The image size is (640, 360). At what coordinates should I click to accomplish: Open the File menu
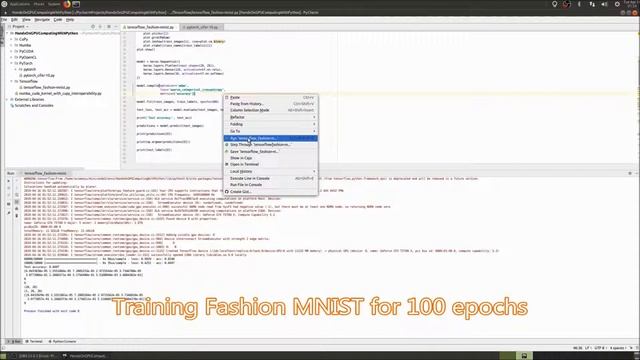click(x=4, y=20)
